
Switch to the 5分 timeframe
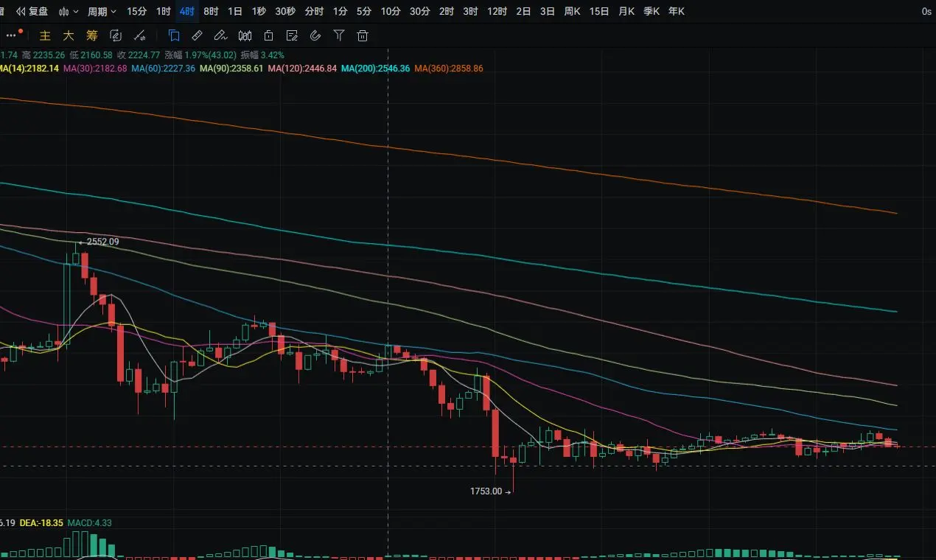[x=364, y=11]
